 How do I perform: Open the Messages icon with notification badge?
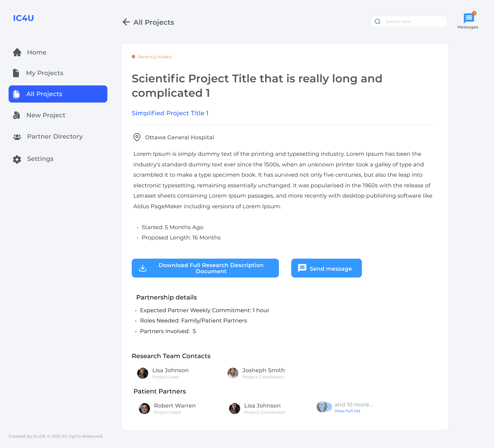pos(469,18)
